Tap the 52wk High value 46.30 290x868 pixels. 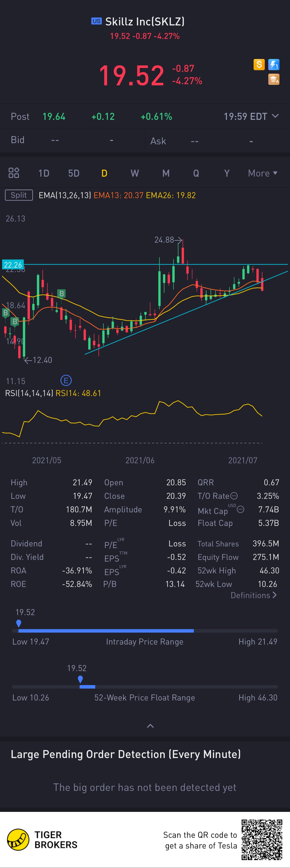click(269, 571)
